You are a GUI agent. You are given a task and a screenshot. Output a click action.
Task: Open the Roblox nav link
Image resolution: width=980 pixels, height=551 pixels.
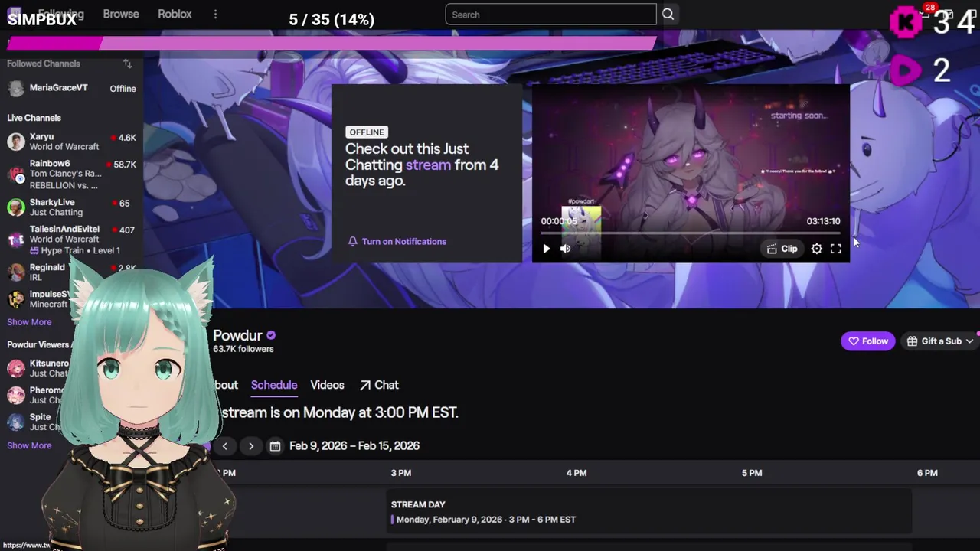tap(175, 14)
